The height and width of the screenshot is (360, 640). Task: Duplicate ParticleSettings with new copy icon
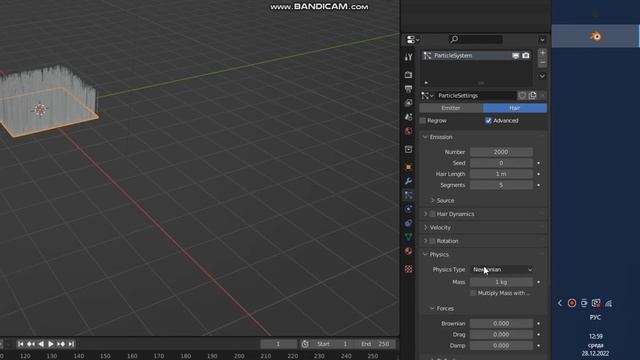[x=532, y=96]
